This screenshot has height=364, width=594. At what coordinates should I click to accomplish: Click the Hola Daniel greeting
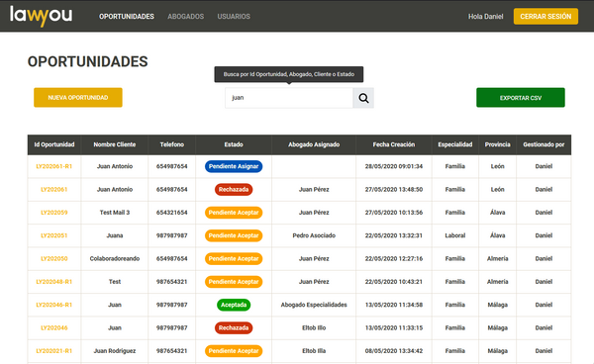[486, 16]
